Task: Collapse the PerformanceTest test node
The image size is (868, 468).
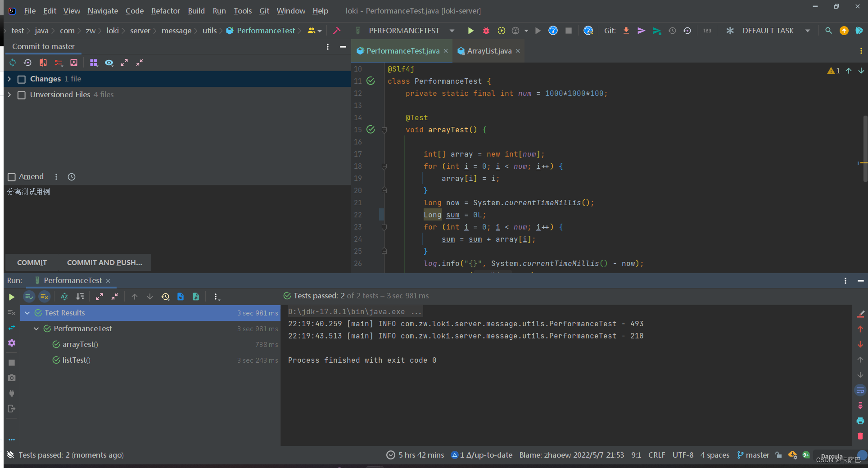Action: (x=36, y=328)
